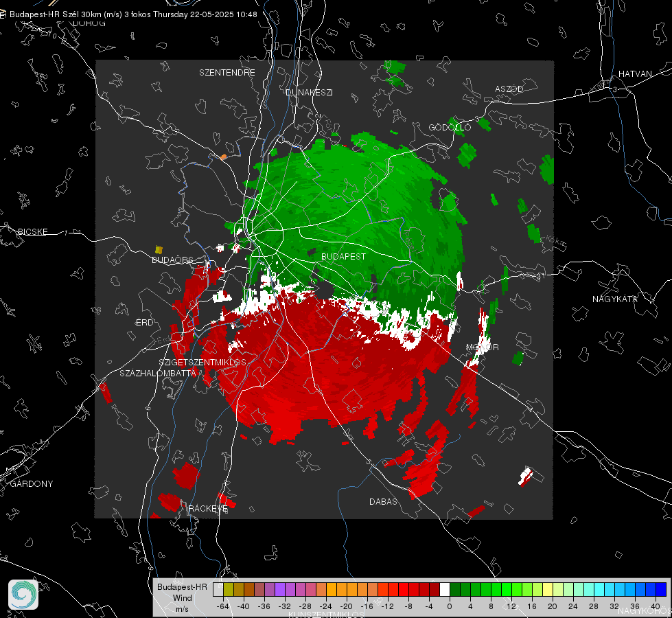This screenshot has height=618, width=672.
Task: Click the DUNAKESZI town label
Action: [x=309, y=92]
